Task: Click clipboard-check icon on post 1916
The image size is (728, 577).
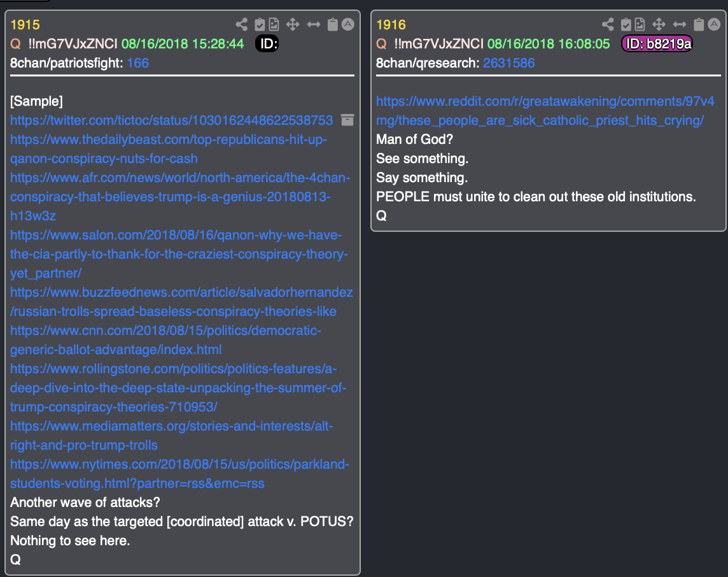Action: point(626,24)
